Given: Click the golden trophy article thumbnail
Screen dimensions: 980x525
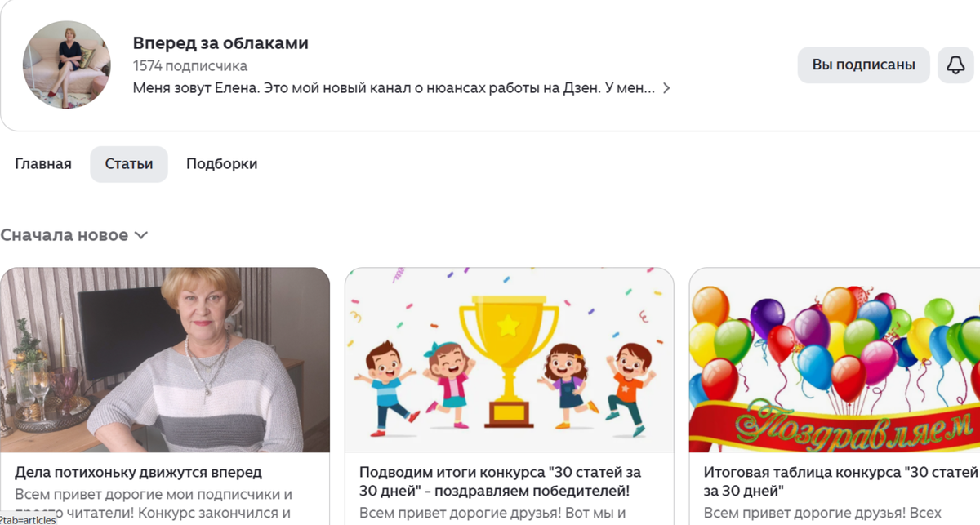Looking at the screenshot, I should point(510,360).
